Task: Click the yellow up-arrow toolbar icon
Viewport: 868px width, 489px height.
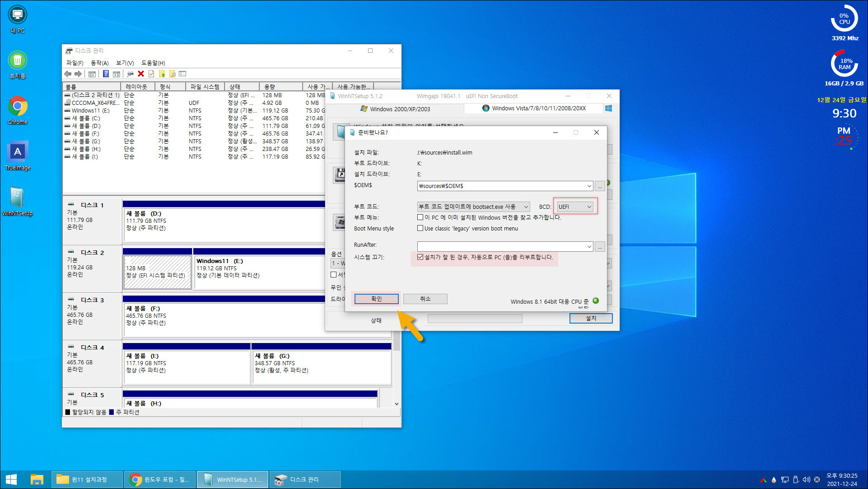Action: pos(162,74)
